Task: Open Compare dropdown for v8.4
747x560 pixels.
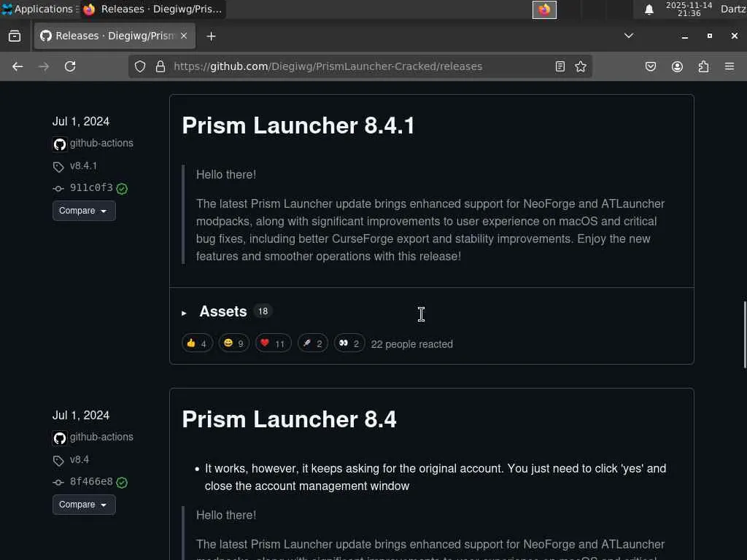Action: (x=84, y=505)
